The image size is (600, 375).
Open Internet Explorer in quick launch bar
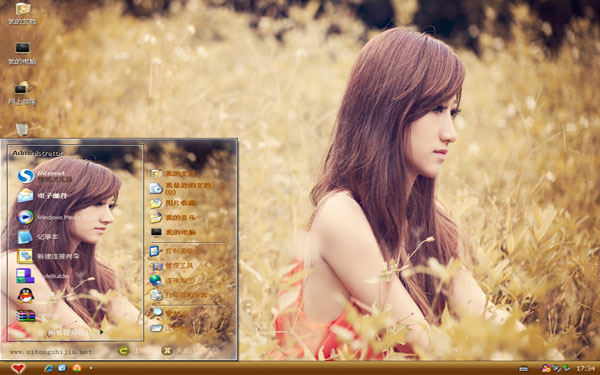[49, 368]
